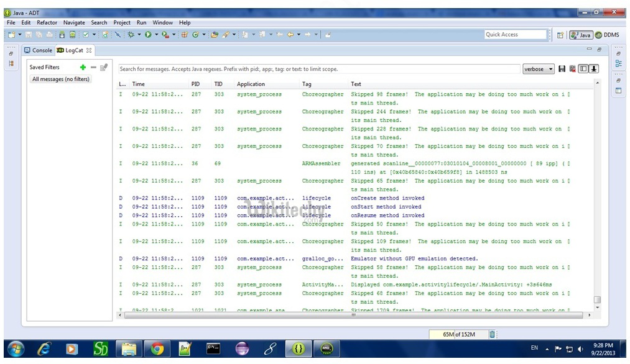Open the Refactor menu
The width and height of the screenshot is (630, 364).
click(47, 22)
